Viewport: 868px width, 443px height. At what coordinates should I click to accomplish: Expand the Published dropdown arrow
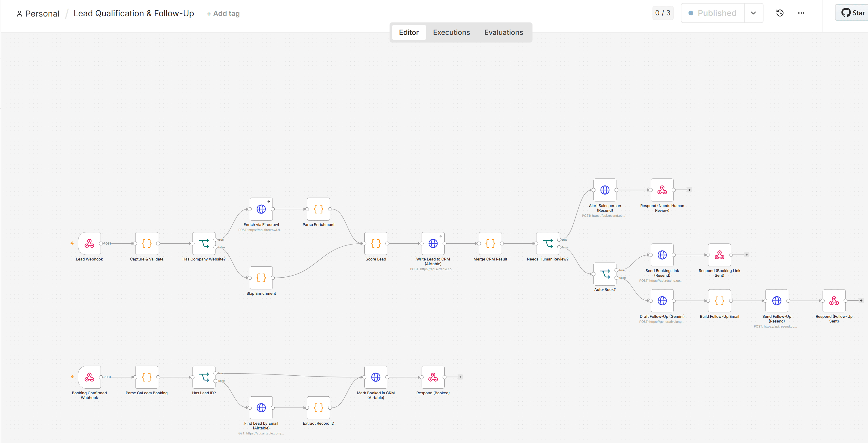coord(753,13)
